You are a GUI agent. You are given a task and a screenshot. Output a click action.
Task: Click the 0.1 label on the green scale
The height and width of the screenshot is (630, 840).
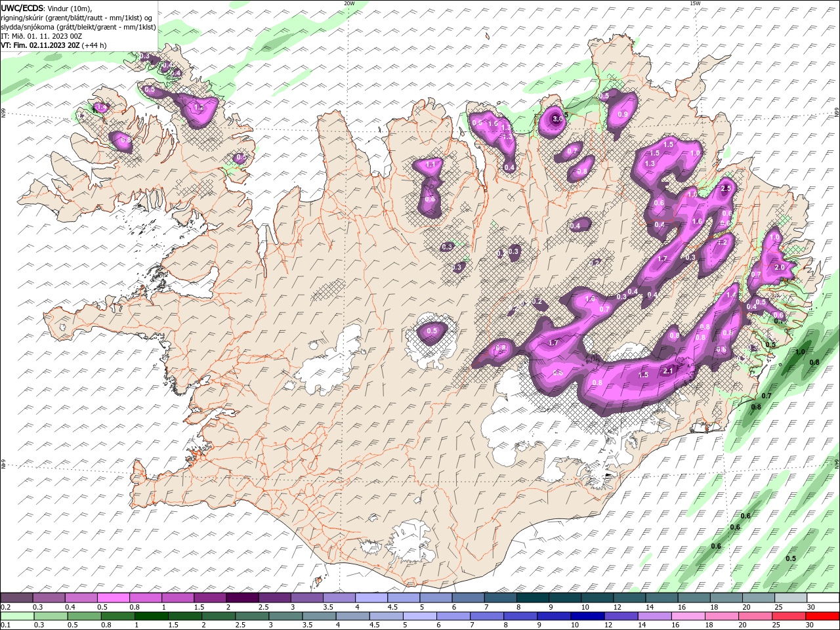tap(5, 625)
